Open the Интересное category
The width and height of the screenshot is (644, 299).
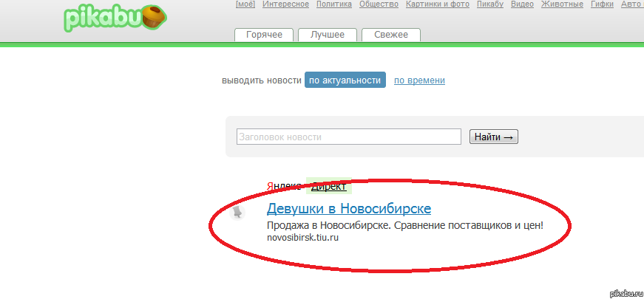click(285, 4)
